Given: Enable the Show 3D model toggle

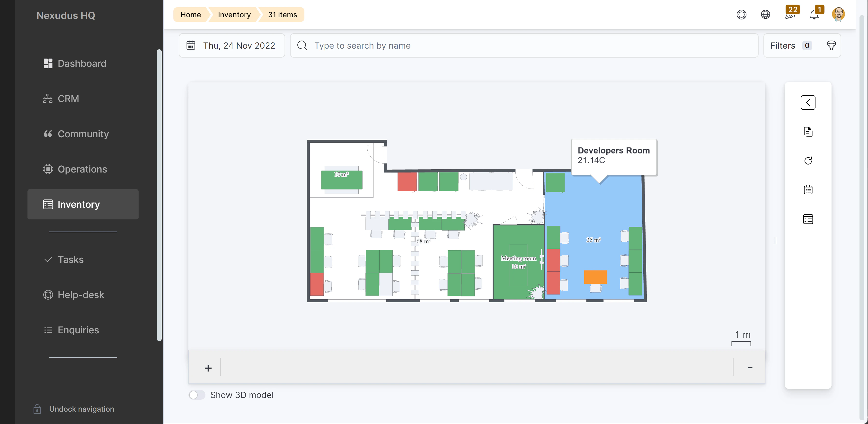Looking at the screenshot, I should coord(197,394).
